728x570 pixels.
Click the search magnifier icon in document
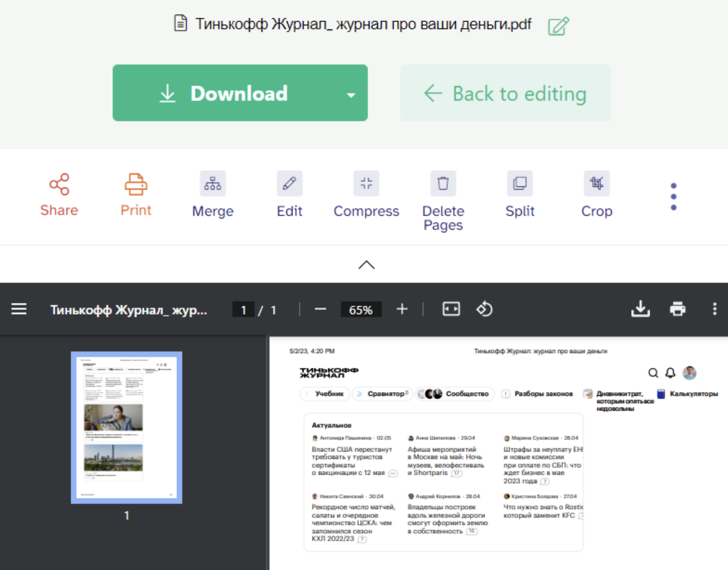653,373
